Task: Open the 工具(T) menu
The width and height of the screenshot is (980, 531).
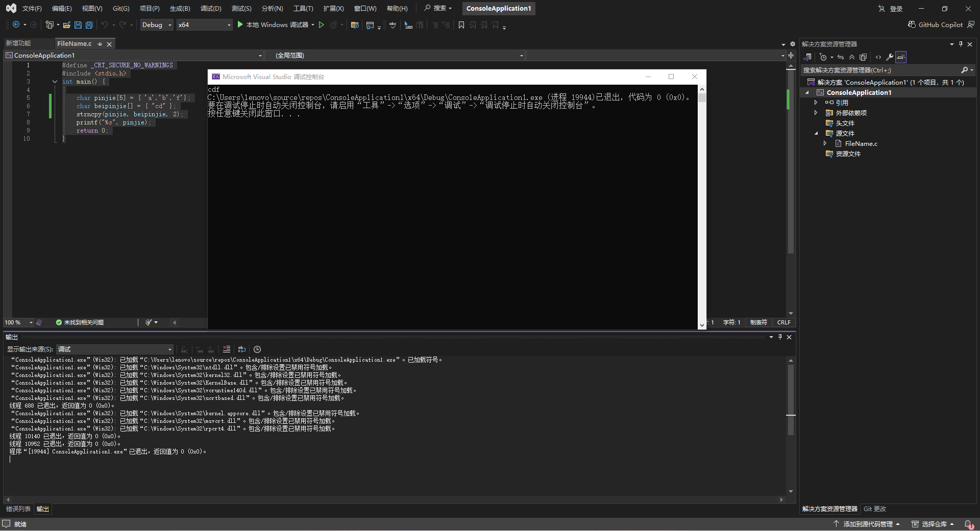Action: 303,8
